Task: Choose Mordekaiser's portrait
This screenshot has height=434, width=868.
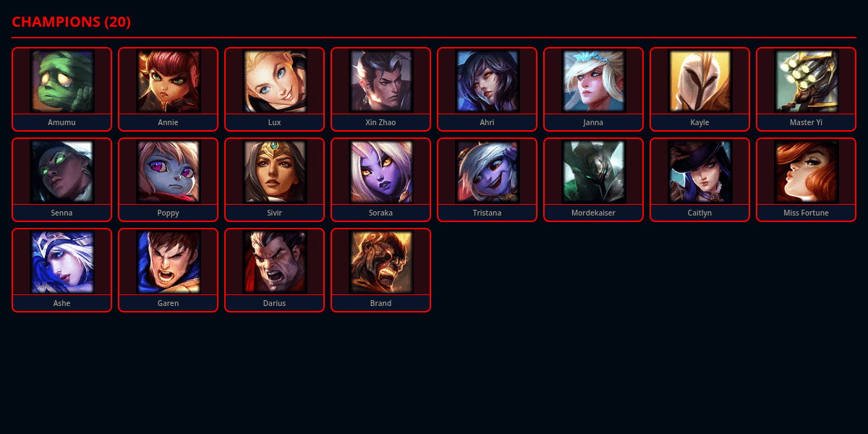Action: click(593, 171)
